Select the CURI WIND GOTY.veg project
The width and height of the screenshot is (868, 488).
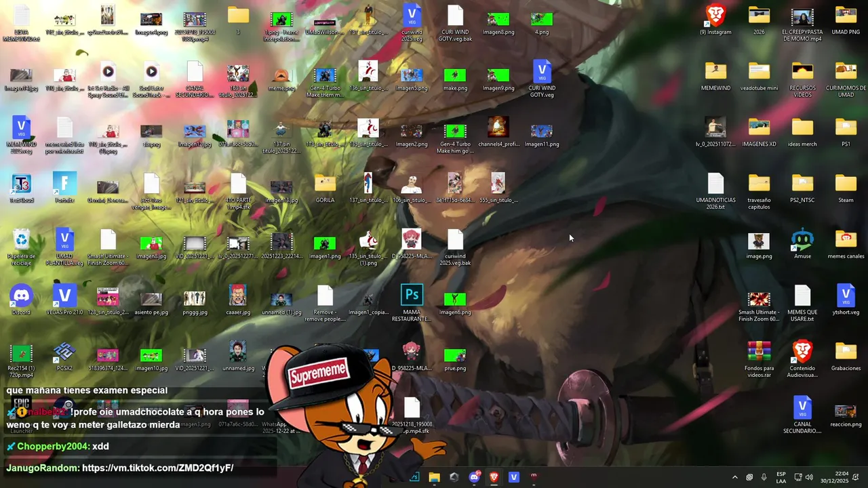tap(542, 79)
